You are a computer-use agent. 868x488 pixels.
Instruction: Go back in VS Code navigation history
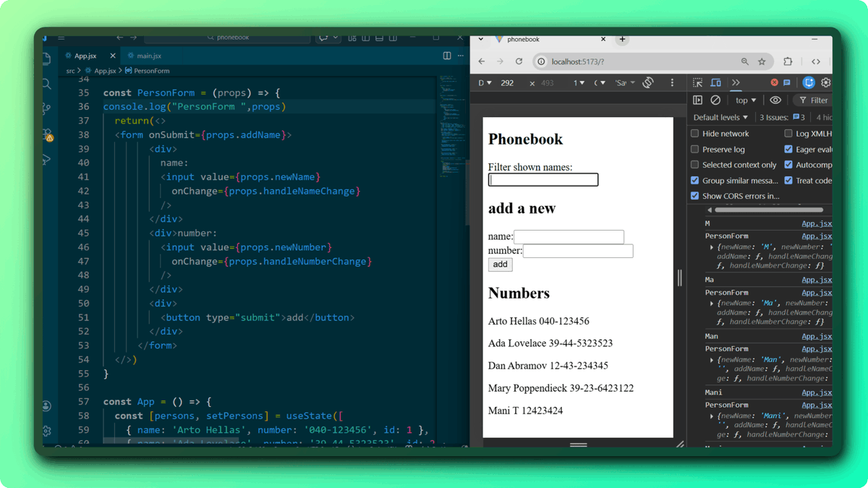point(120,38)
